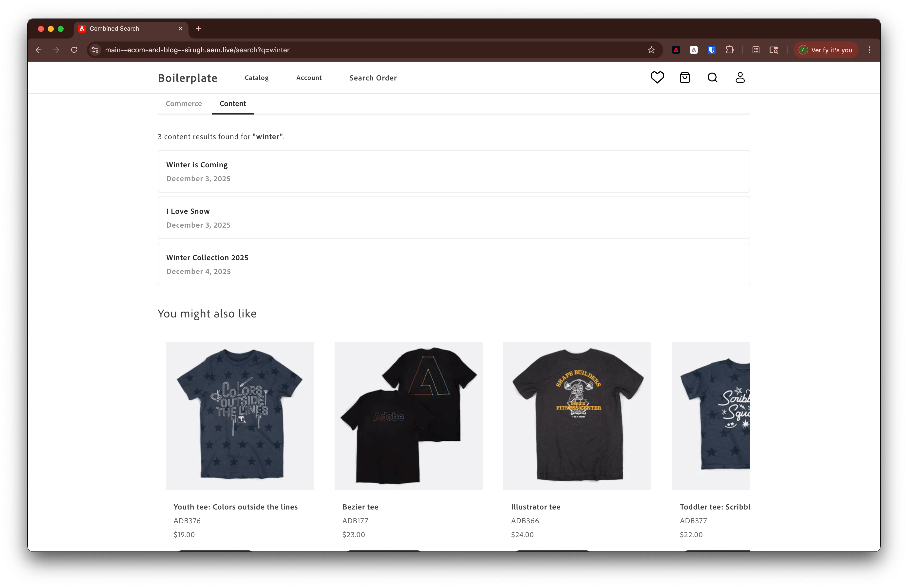This screenshot has height=588, width=908.
Task: Open the 'Winter is Coming' article
Action: point(196,164)
